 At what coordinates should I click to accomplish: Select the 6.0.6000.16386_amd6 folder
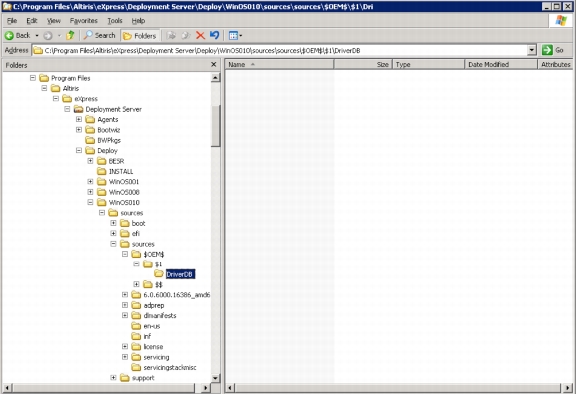pyautogui.click(x=177, y=295)
